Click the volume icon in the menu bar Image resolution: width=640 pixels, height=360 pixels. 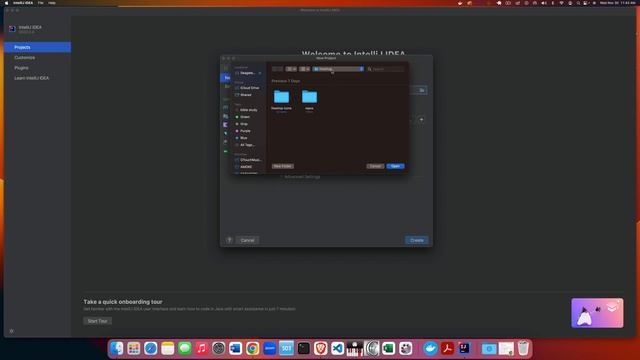(x=544, y=3)
